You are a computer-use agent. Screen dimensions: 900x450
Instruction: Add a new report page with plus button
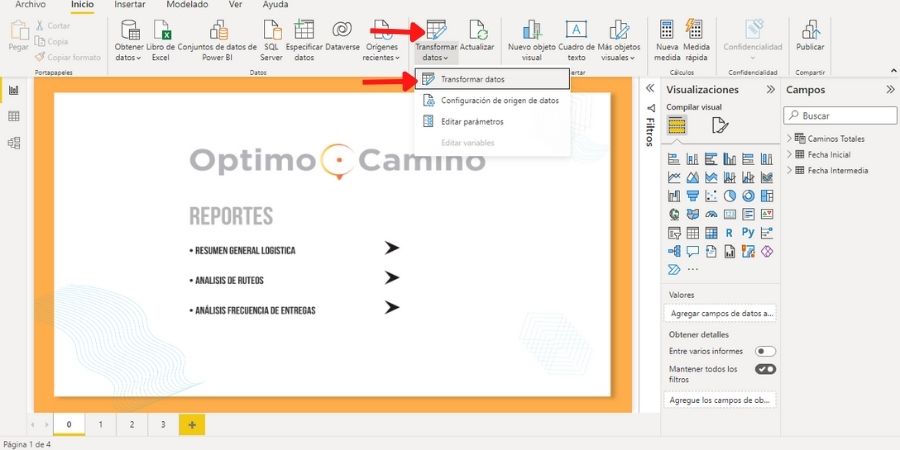(x=191, y=424)
